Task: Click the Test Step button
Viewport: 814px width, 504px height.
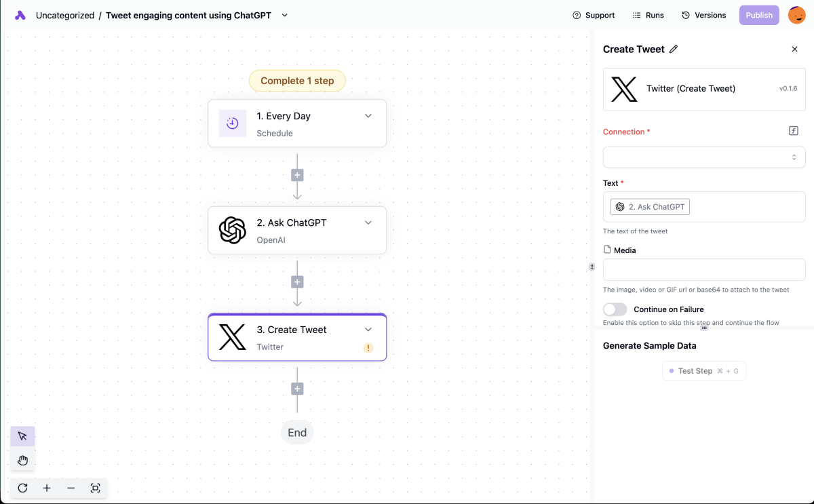Action: [704, 371]
